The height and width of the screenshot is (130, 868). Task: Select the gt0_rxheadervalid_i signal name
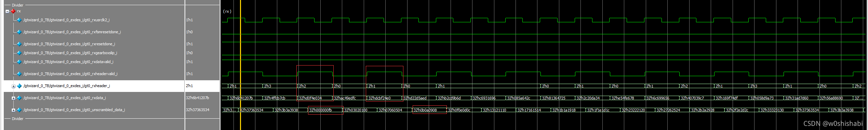(70, 74)
